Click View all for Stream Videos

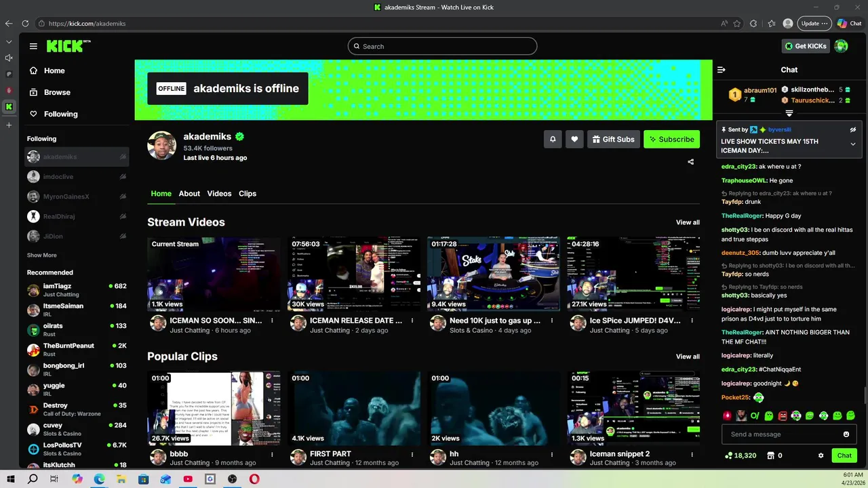click(x=688, y=222)
